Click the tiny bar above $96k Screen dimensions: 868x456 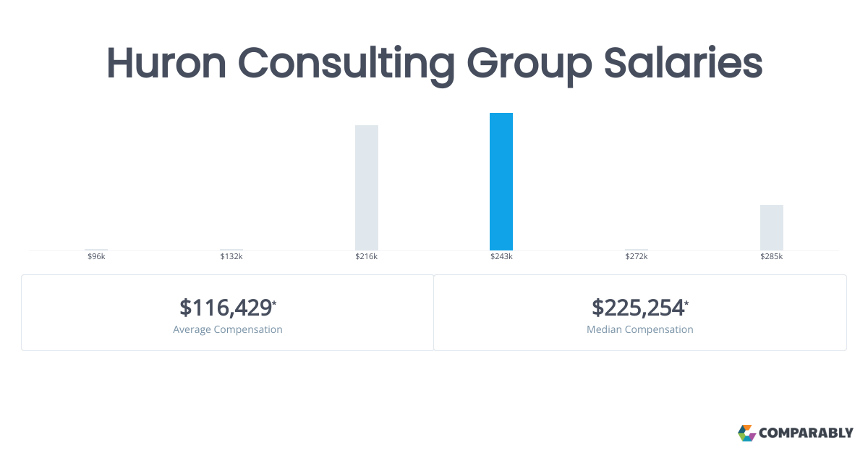click(96, 250)
